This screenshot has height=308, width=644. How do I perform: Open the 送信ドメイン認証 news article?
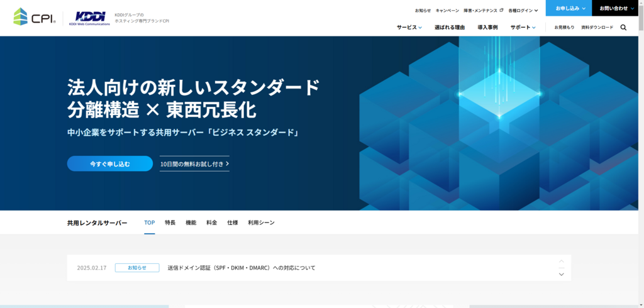tap(241, 268)
